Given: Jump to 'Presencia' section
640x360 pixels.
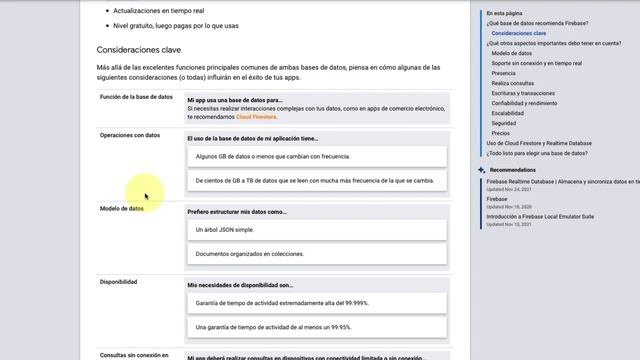Looking at the screenshot, I should [x=503, y=73].
